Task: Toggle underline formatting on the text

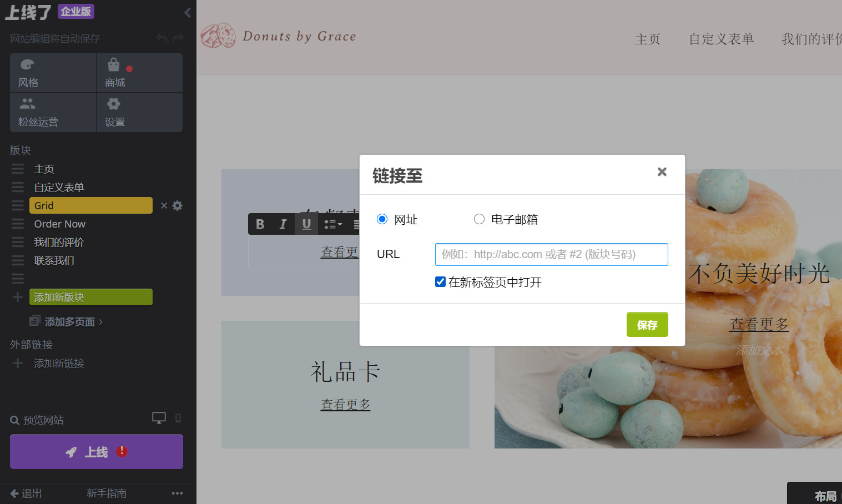Action: click(306, 224)
